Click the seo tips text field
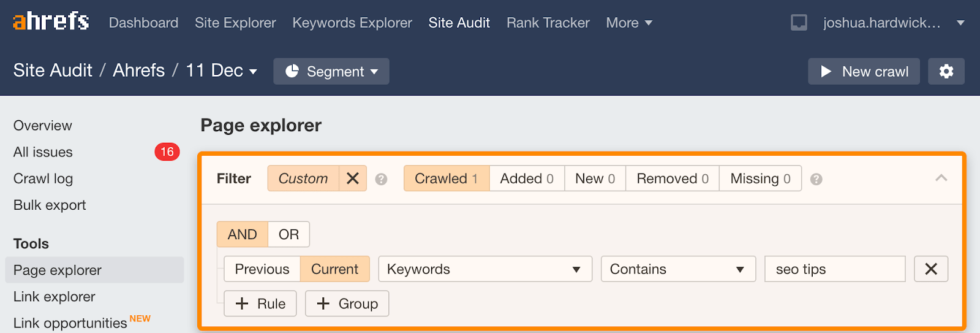 click(834, 269)
